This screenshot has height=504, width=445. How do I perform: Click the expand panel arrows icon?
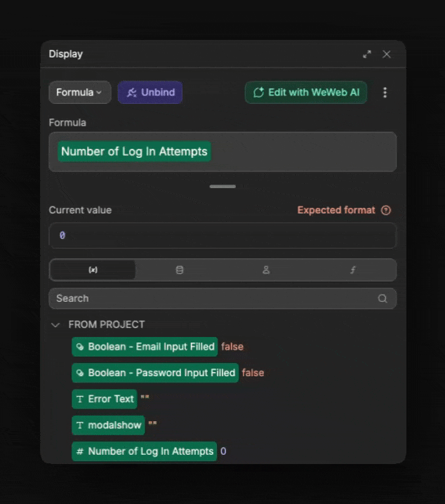point(367,54)
